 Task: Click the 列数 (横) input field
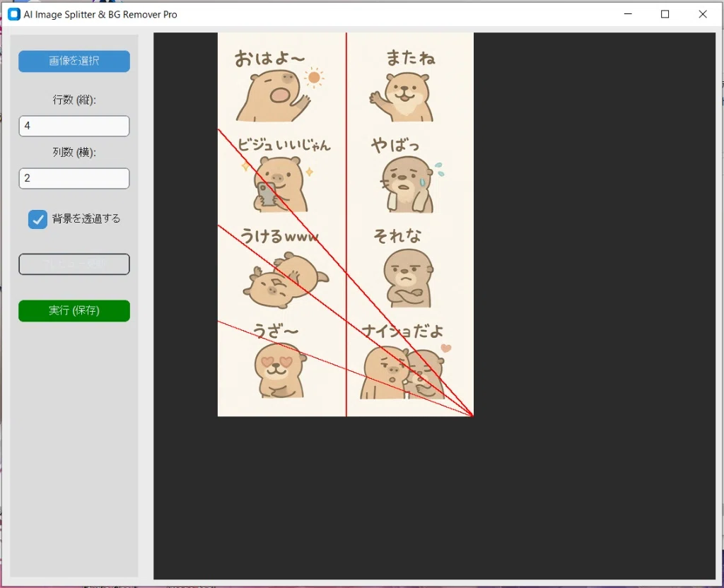click(74, 178)
